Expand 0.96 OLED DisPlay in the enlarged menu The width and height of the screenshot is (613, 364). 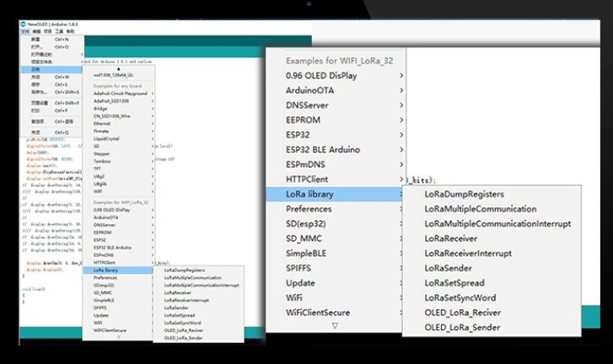coord(322,76)
